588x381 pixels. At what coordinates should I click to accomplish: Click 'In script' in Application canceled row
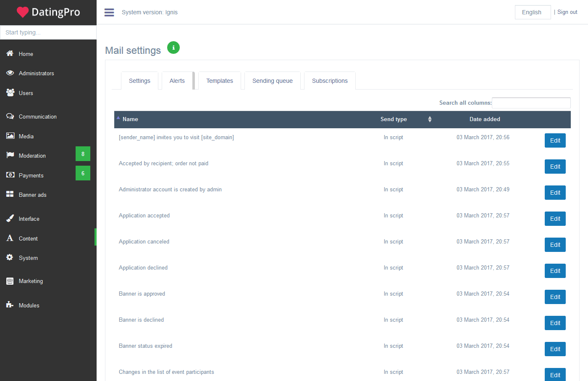pyautogui.click(x=393, y=241)
